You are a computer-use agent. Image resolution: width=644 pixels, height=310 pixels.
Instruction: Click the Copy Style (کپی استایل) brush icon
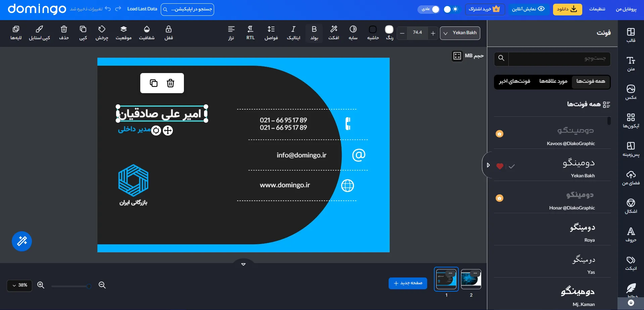click(x=39, y=29)
